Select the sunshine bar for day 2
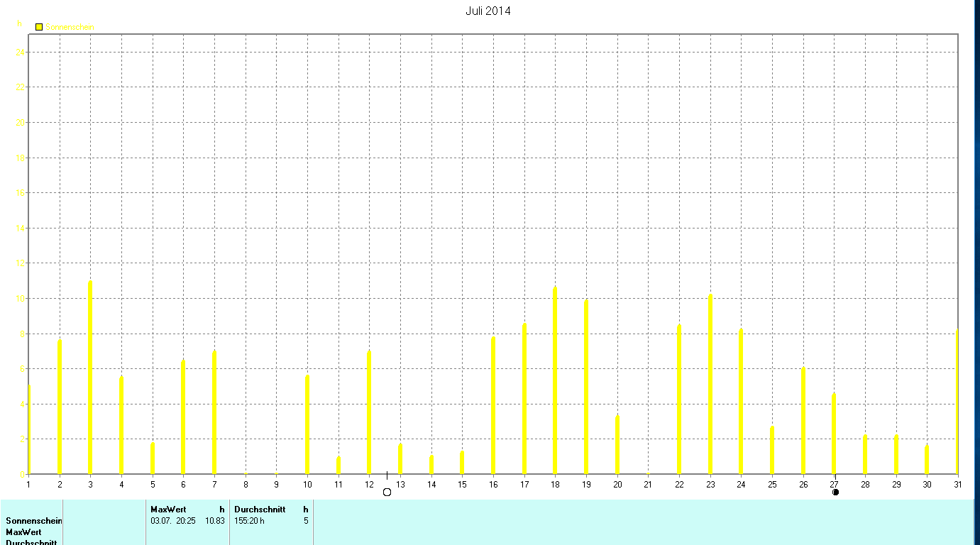 [60, 407]
